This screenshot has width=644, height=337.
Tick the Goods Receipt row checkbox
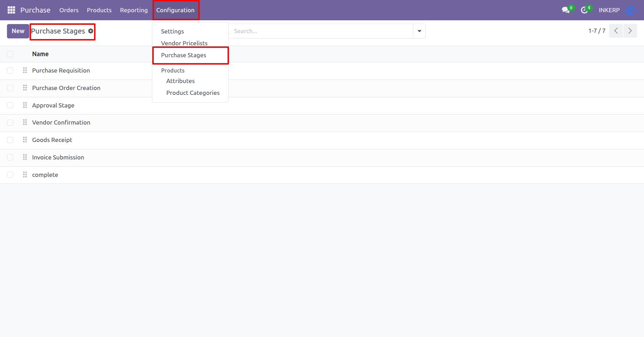pos(10,140)
